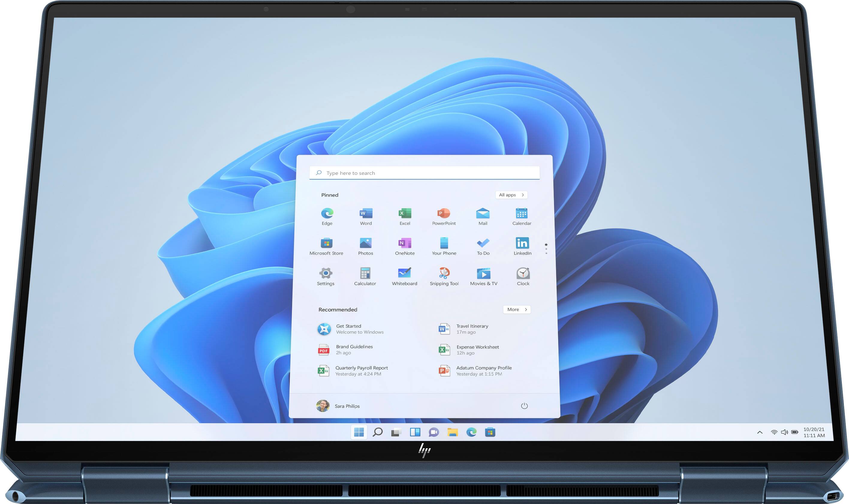Expand hidden icons in the system tray
Image resolution: width=849 pixels, height=504 pixels.
tap(759, 432)
